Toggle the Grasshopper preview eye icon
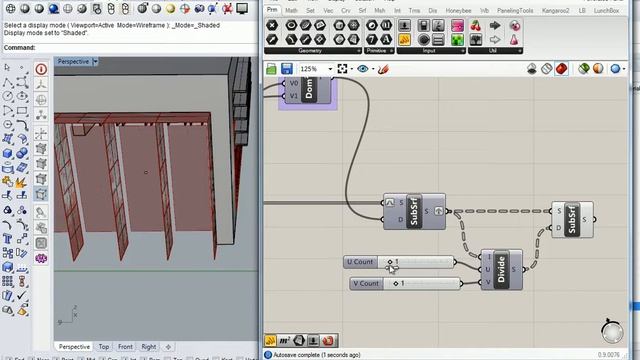Image resolution: width=640 pixels, height=360 pixels. pos(362,69)
